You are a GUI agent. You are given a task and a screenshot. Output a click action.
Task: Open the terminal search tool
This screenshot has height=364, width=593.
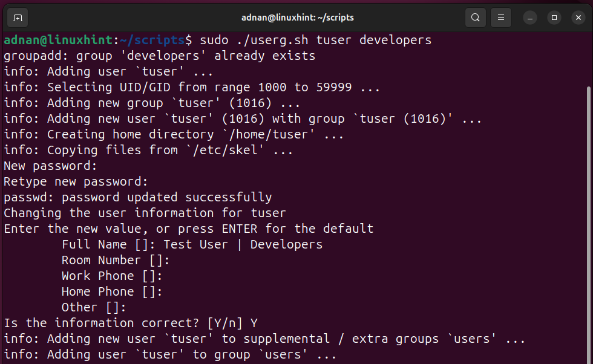click(476, 18)
